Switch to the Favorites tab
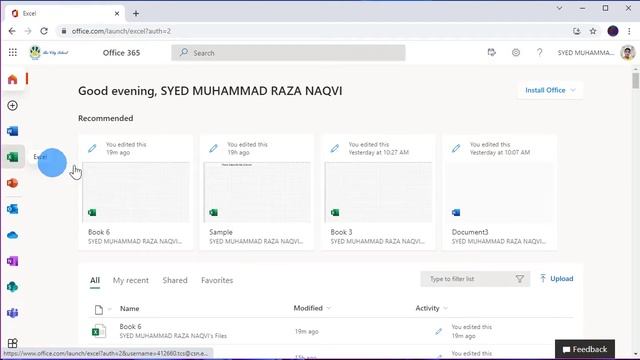Image resolution: width=640 pixels, height=360 pixels. click(x=217, y=280)
